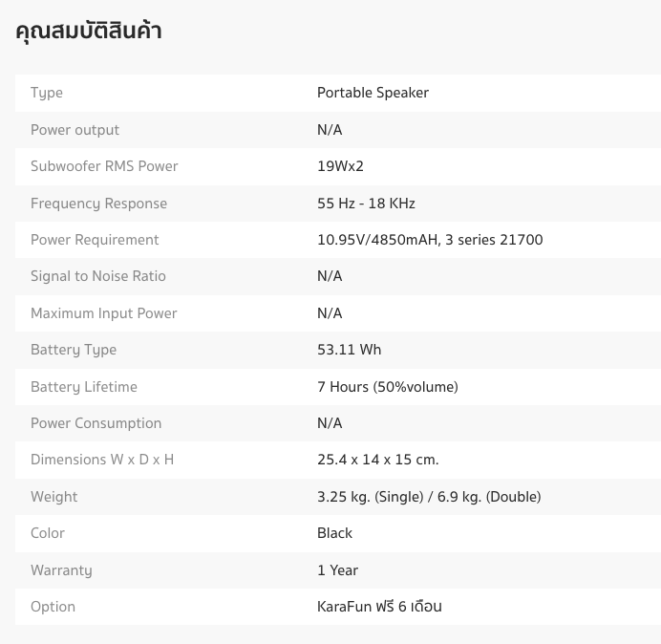
Task: Select the 7 Hours (50%volume) value
Action: click(x=388, y=387)
